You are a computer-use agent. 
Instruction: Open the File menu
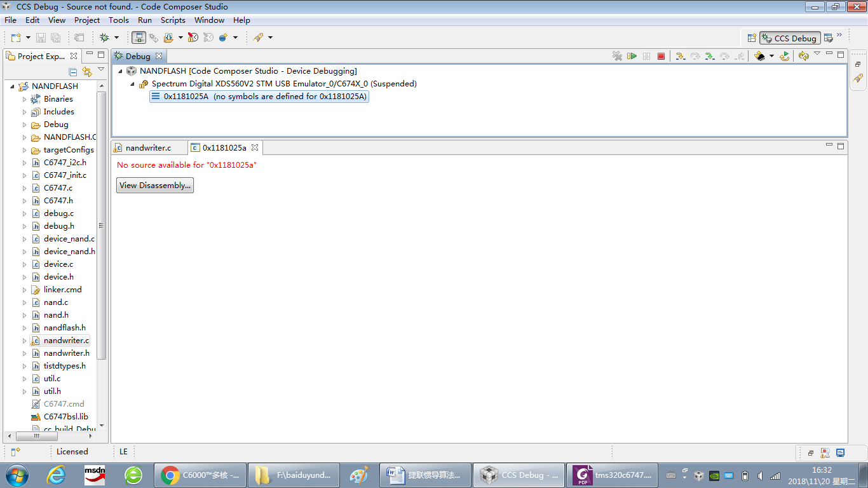(x=10, y=20)
